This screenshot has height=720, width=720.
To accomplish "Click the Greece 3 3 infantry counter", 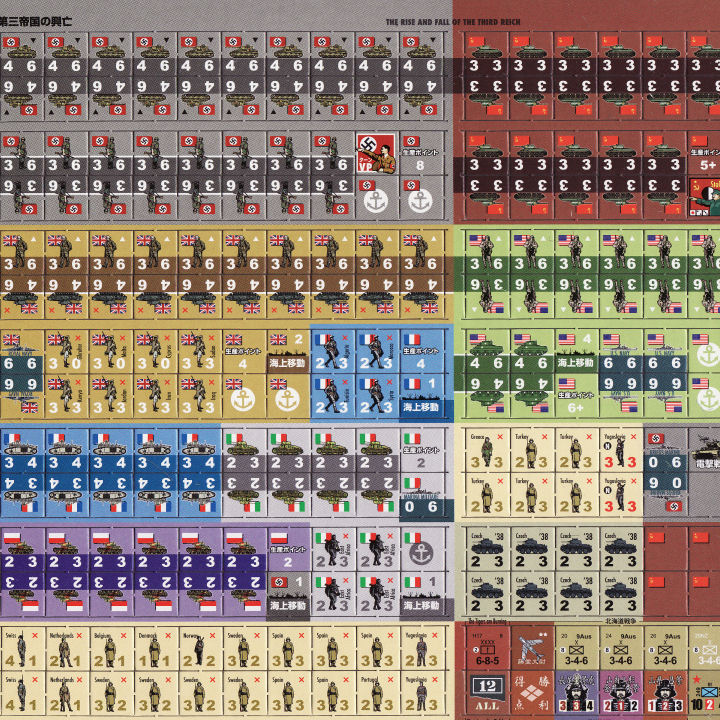I will 486,451.
